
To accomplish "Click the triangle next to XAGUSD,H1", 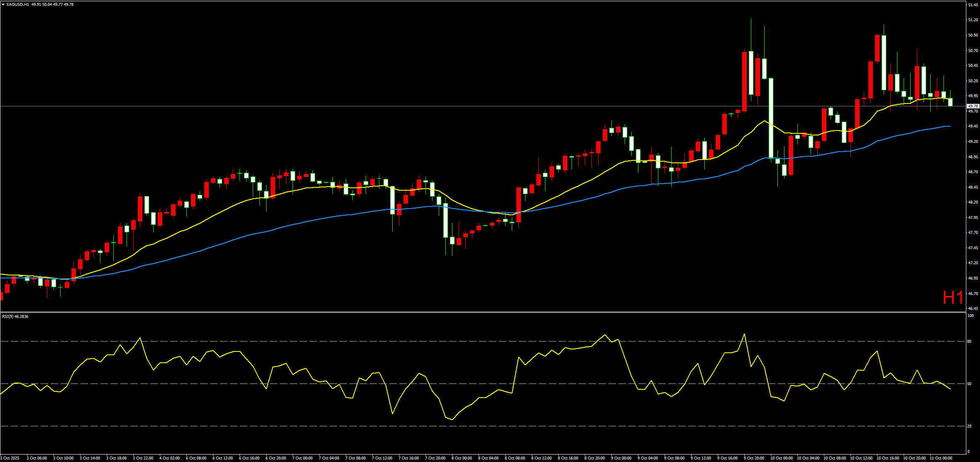I will [3, 5].
